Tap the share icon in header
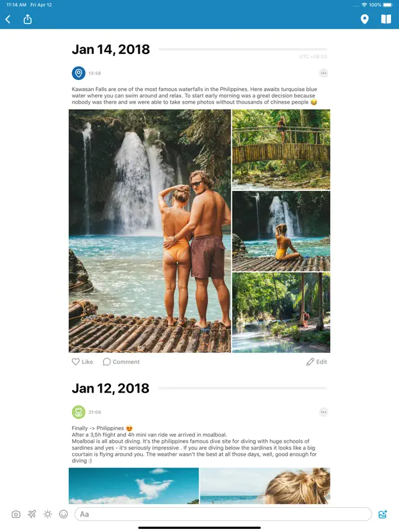 (x=27, y=19)
